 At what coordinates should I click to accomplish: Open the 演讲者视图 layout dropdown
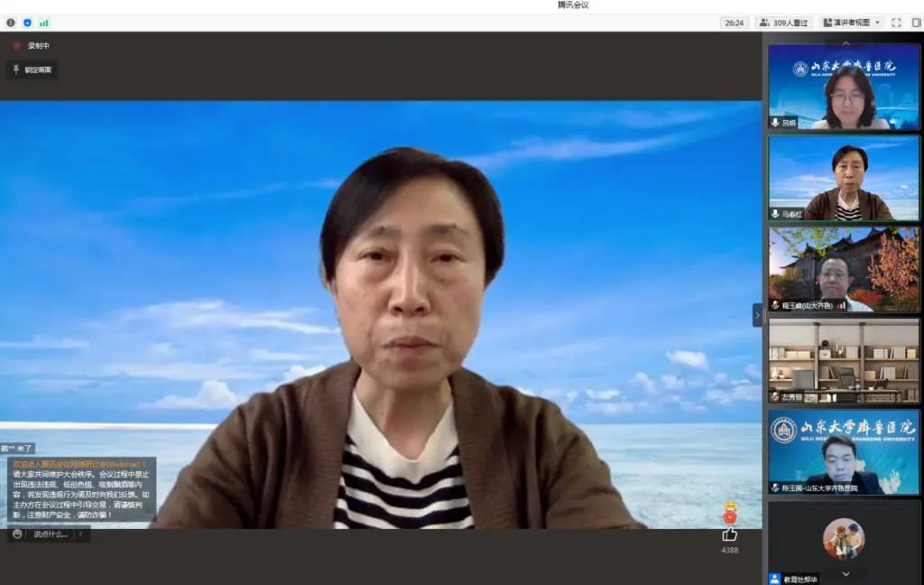click(852, 23)
